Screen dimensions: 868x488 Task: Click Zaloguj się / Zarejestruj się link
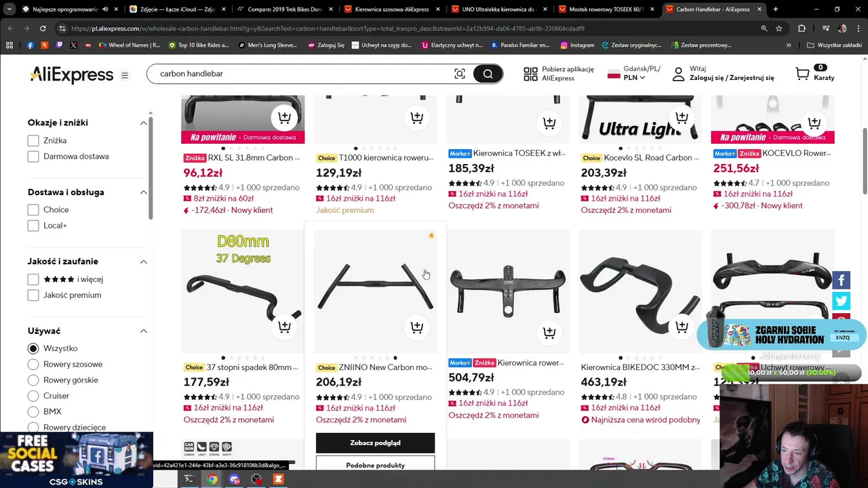pyautogui.click(x=732, y=78)
